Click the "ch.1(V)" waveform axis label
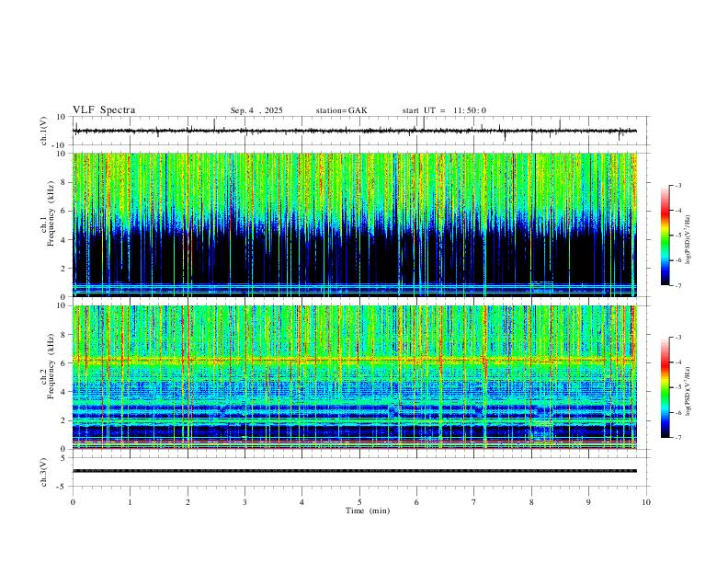The image size is (728, 563). coord(44,131)
